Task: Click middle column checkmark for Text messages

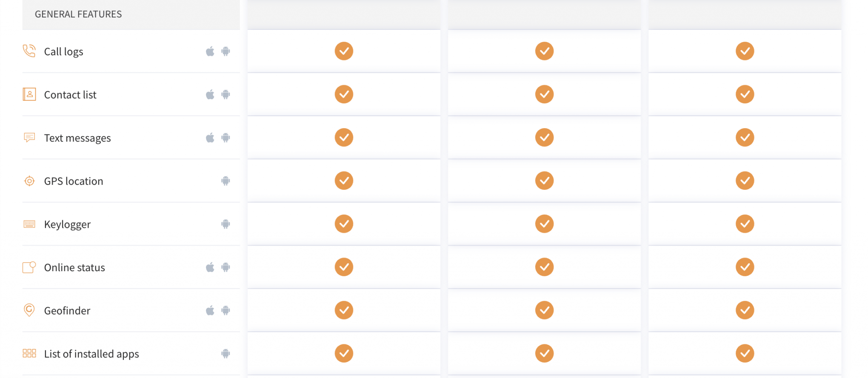Action: (544, 137)
